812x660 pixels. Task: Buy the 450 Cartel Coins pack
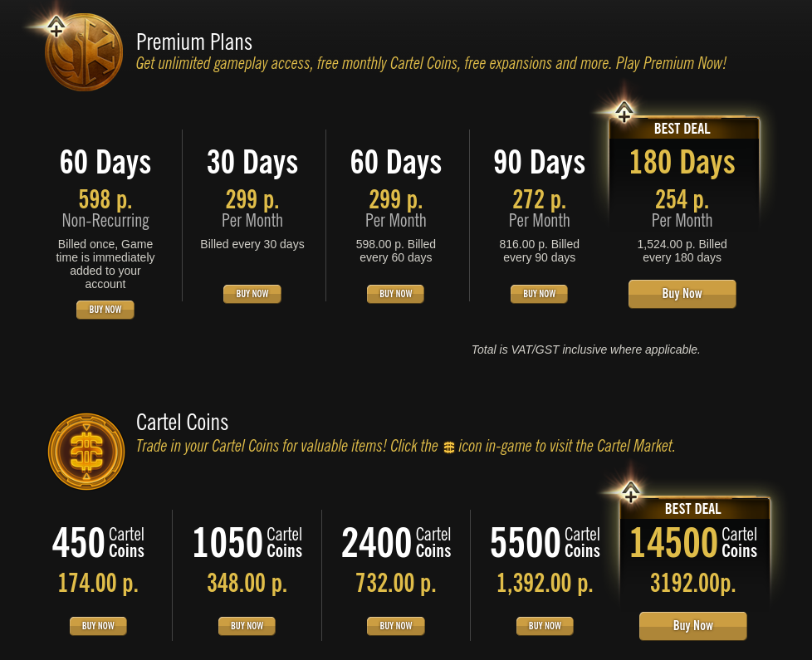[x=98, y=626]
